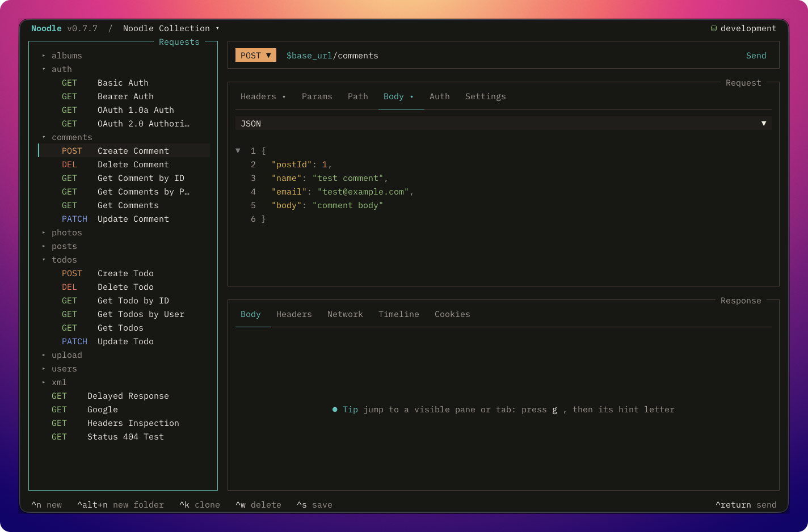The image size is (808, 532).
Task: Select the Update Todo request
Action: click(x=125, y=341)
